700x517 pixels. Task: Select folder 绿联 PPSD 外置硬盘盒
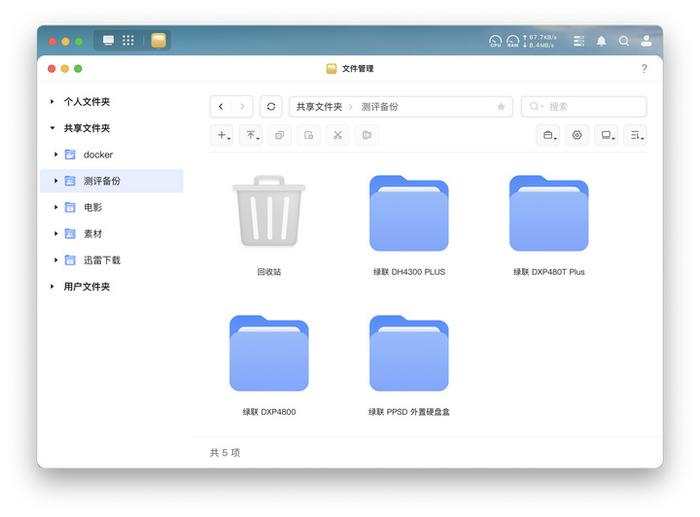[x=409, y=353]
